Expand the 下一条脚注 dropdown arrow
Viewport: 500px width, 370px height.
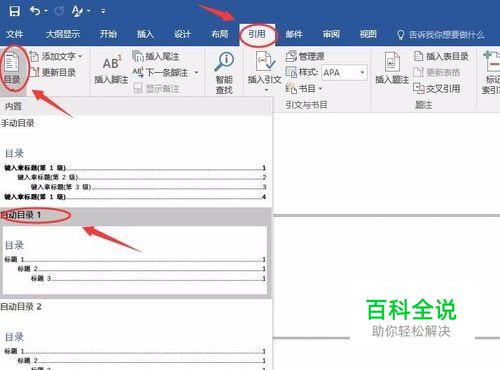[x=196, y=72]
